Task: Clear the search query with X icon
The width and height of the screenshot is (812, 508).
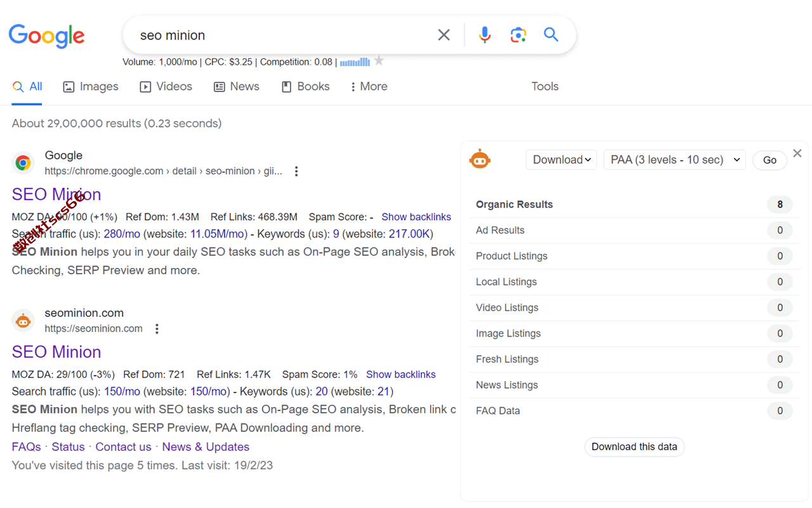Action: (444, 35)
